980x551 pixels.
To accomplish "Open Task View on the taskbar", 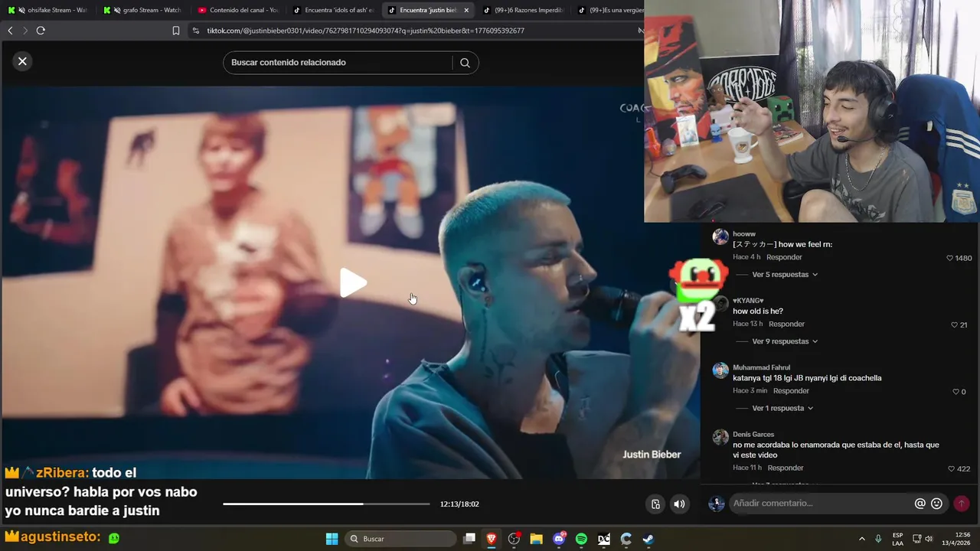I will coord(469,539).
